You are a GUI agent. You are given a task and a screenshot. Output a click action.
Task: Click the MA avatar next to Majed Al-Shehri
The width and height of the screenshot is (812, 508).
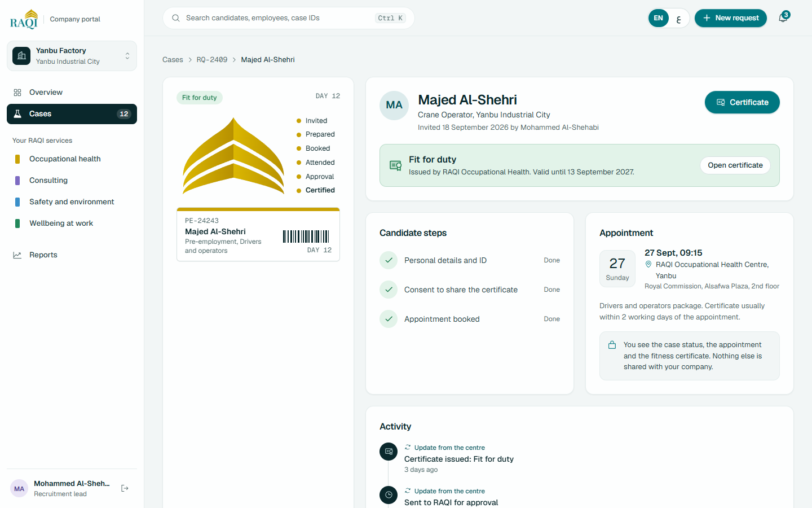tap(394, 106)
